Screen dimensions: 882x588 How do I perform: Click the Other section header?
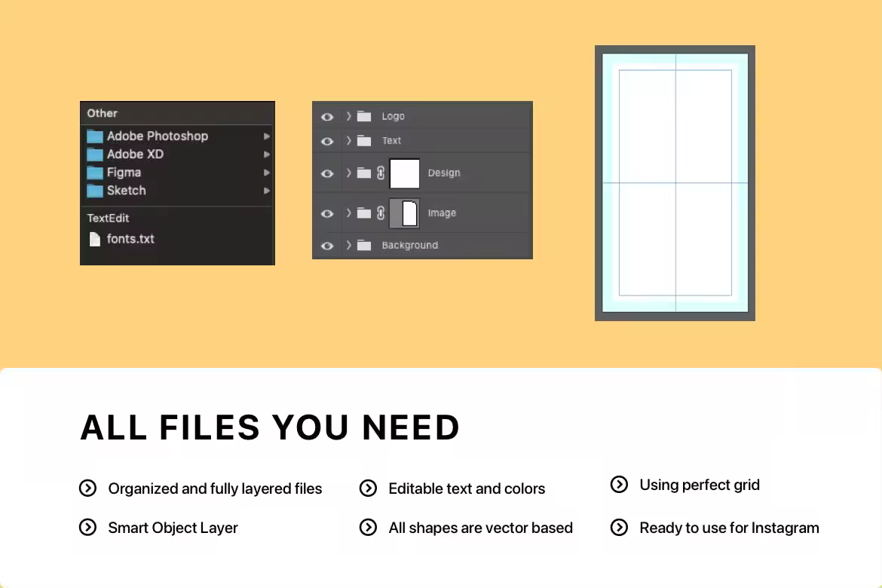point(102,113)
